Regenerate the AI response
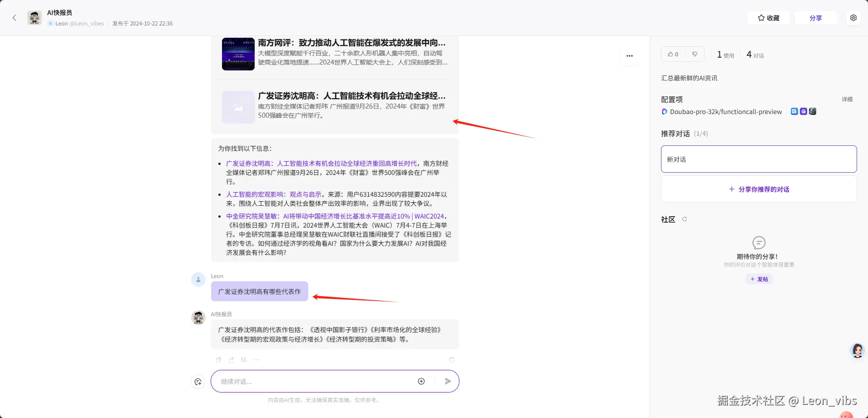The width and height of the screenshot is (868, 418). (451, 359)
